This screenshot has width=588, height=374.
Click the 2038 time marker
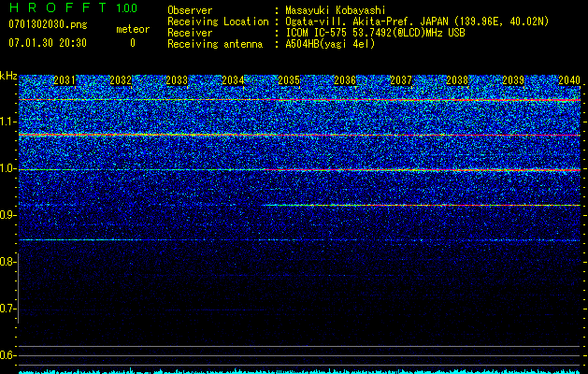457,80
